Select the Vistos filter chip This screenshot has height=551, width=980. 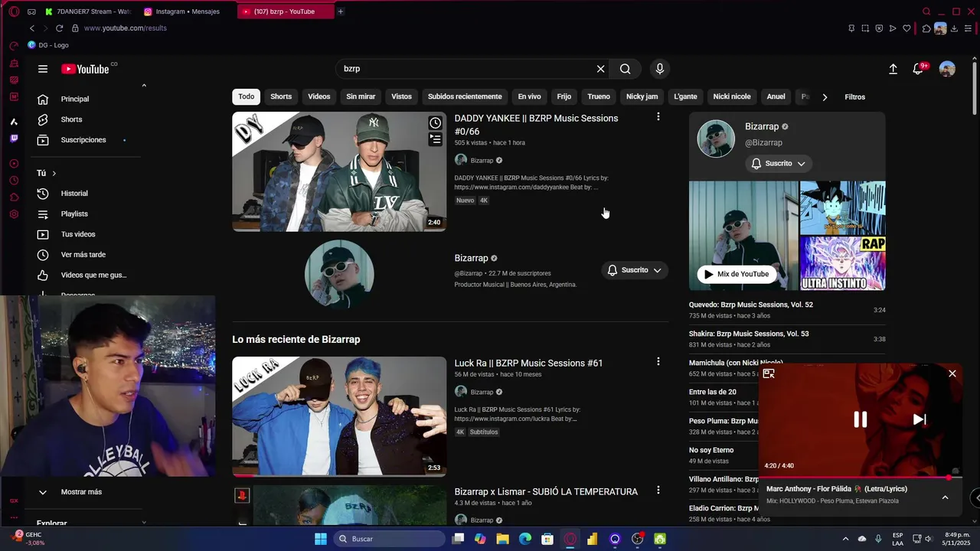coord(401,97)
